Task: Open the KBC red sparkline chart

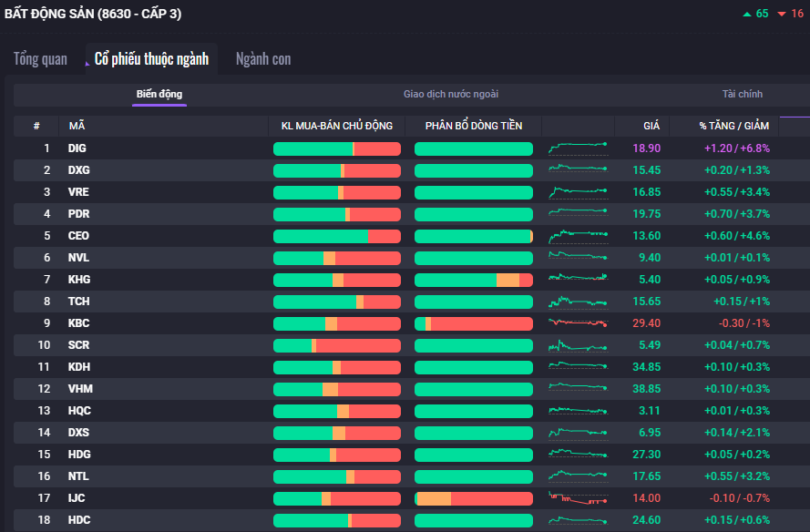Action: tap(578, 323)
